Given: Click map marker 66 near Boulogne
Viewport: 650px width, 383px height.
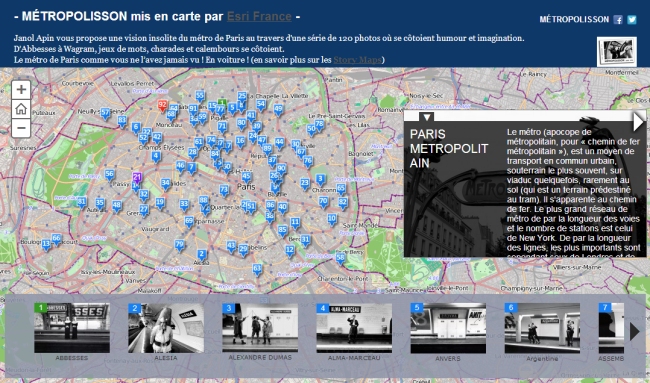Looking at the screenshot, I should (x=56, y=240).
